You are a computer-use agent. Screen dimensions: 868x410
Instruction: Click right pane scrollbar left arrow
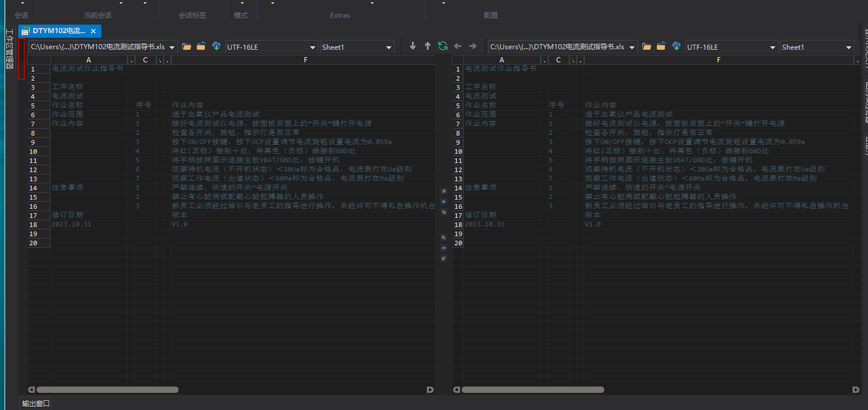(x=457, y=389)
